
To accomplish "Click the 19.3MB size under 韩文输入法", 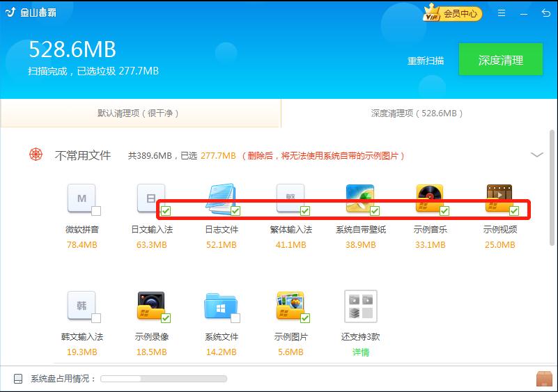I will pyautogui.click(x=82, y=352).
